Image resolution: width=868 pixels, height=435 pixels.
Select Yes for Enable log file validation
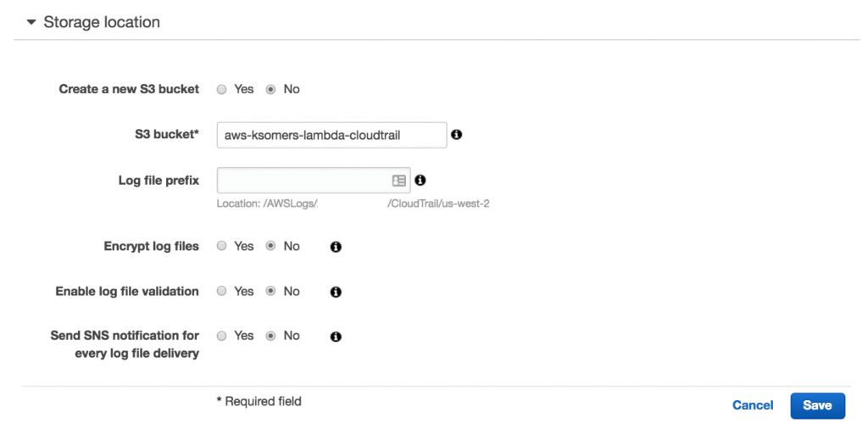(x=222, y=292)
